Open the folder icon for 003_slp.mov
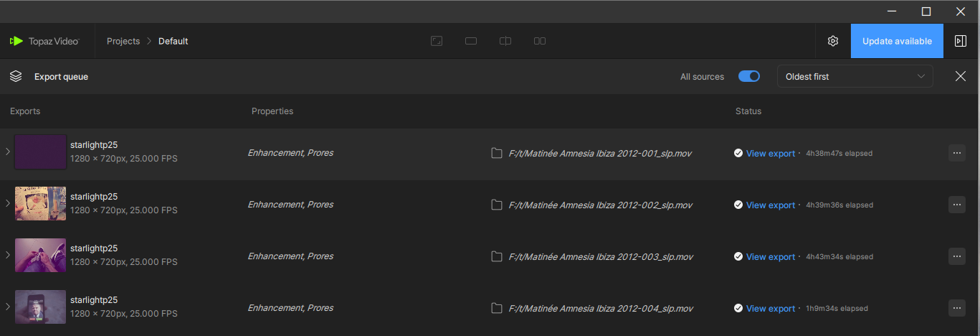This screenshot has height=336, width=980. click(497, 256)
